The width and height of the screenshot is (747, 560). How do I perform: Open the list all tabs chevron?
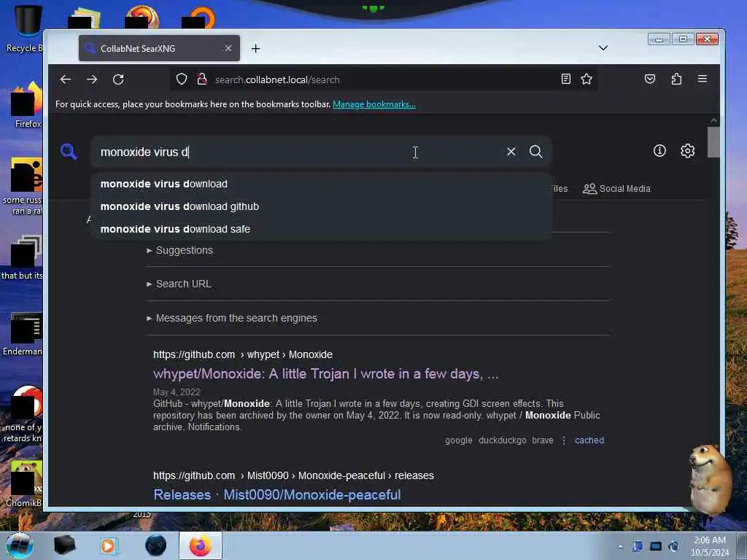pyautogui.click(x=603, y=48)
